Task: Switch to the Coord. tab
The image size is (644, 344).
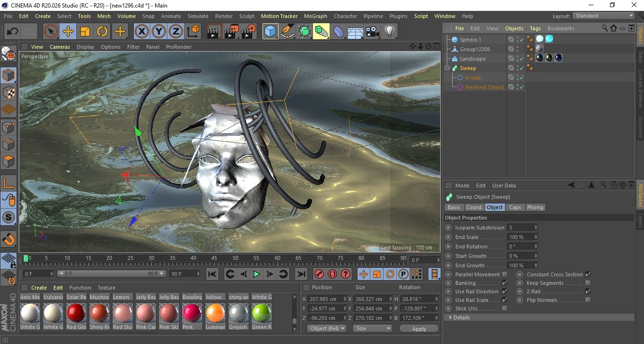Action: (x=474, y=207)
